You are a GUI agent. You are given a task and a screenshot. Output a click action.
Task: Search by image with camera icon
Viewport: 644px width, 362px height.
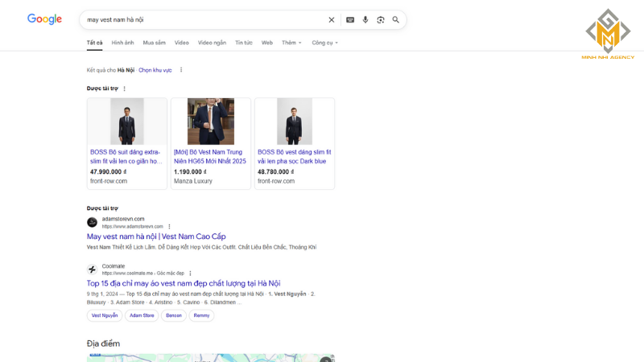click(380, 19)
